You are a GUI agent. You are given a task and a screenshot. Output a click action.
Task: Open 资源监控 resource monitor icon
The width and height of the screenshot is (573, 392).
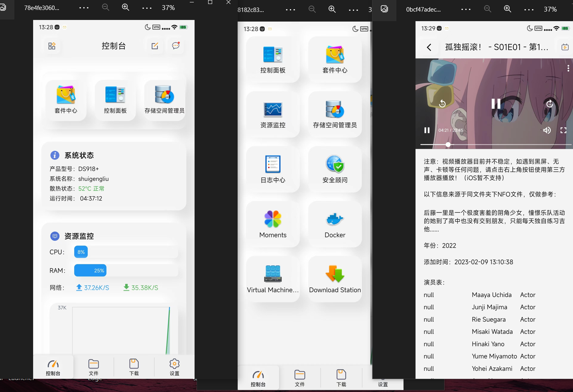(x=273, y=114)
